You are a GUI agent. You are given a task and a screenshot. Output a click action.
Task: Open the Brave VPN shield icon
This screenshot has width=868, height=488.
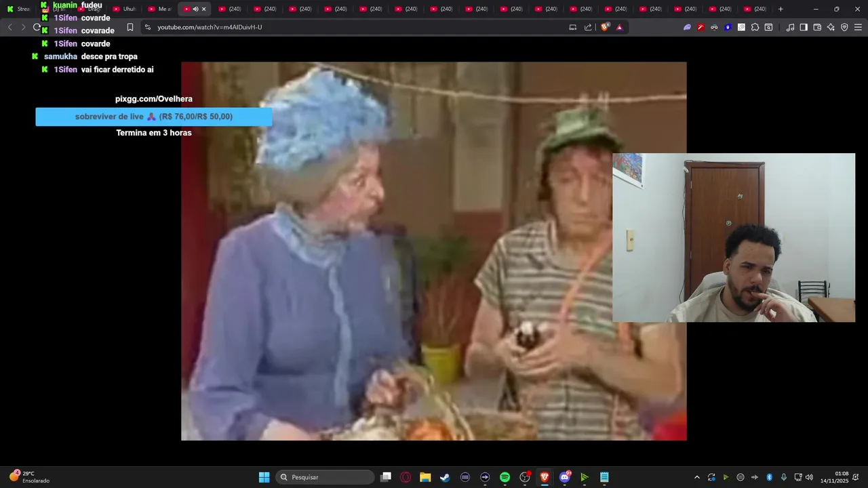click(844, 27)
